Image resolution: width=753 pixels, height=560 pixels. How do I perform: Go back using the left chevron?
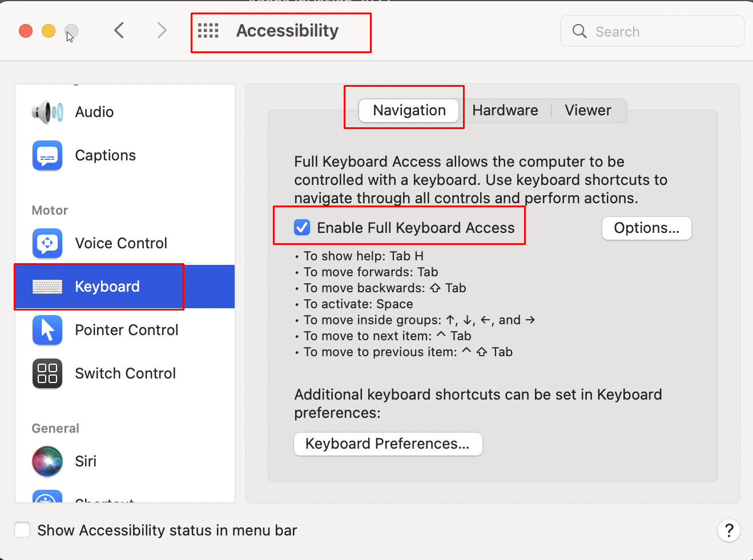[119, 30]
